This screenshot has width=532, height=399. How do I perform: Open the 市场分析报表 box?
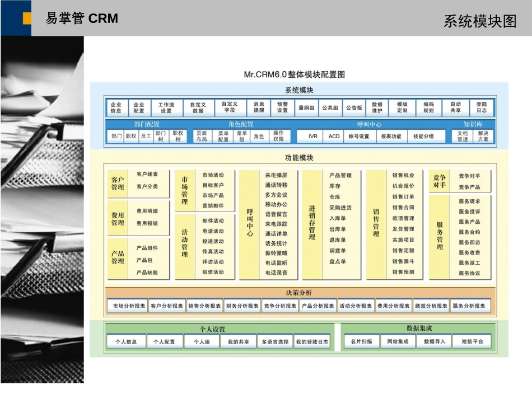point(129,306)
